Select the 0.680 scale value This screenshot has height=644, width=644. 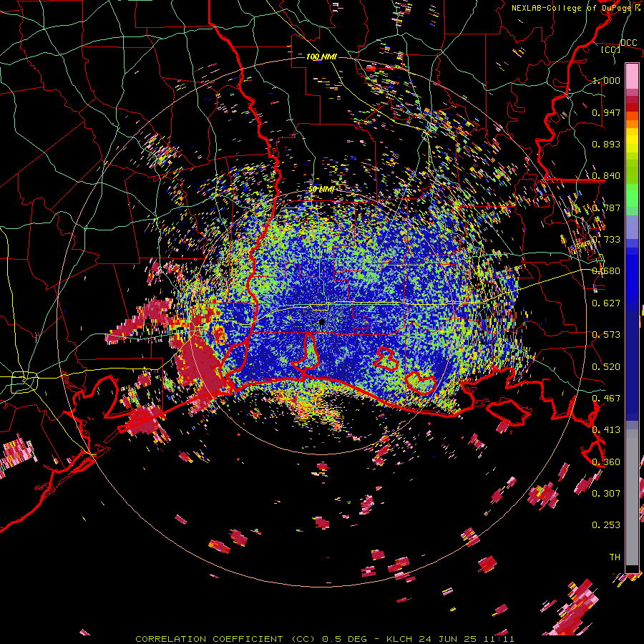606,271
